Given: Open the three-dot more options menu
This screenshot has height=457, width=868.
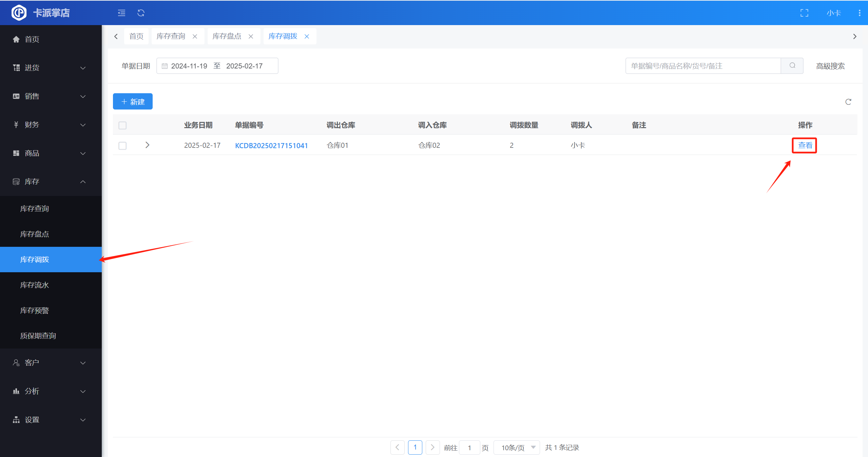Looking at the screenshot, I should (x=859, y=13).
